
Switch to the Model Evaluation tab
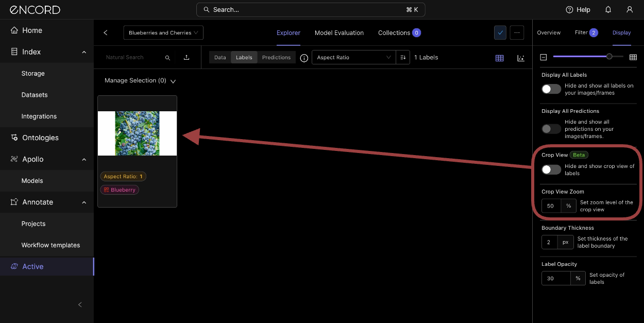(339, 32)
